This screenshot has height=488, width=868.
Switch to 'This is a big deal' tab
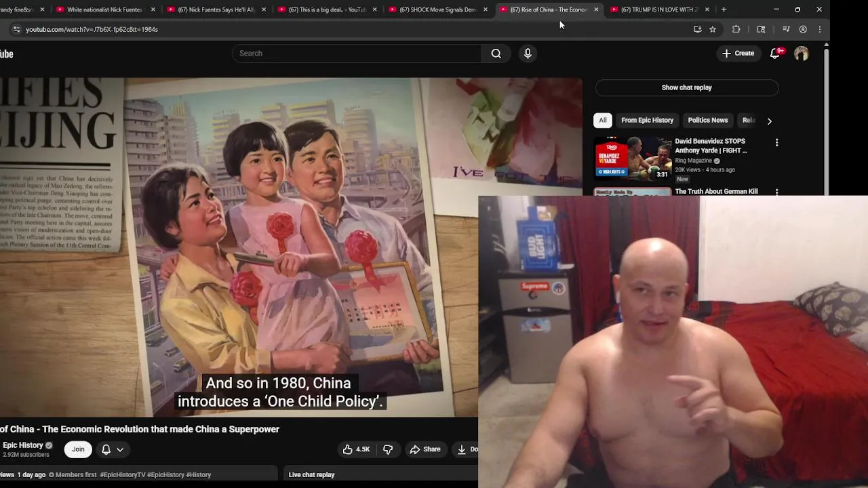click(x=326, y=9)
